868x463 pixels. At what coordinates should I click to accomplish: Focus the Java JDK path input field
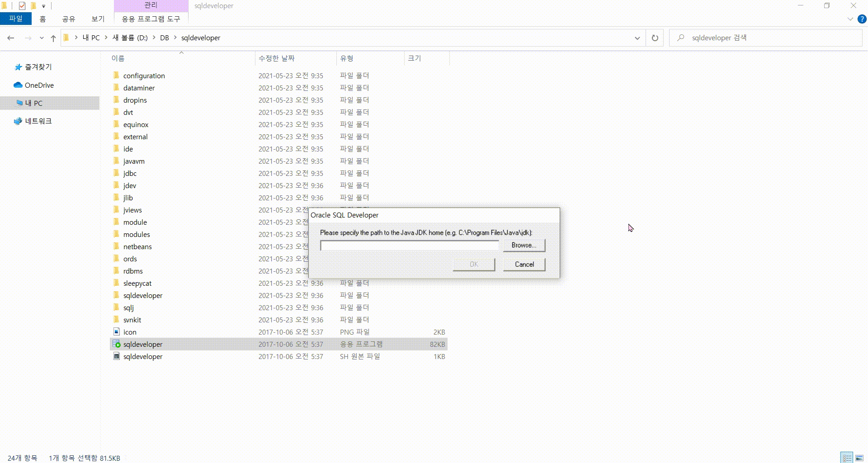(x=410, y=246)
